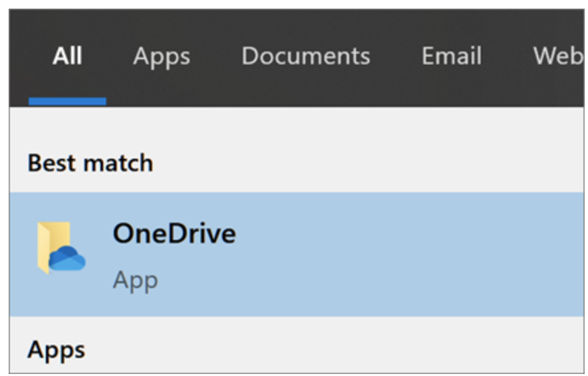Switch to the All search tab
This screenshot has height=376, width=588.
coord(67,56)
